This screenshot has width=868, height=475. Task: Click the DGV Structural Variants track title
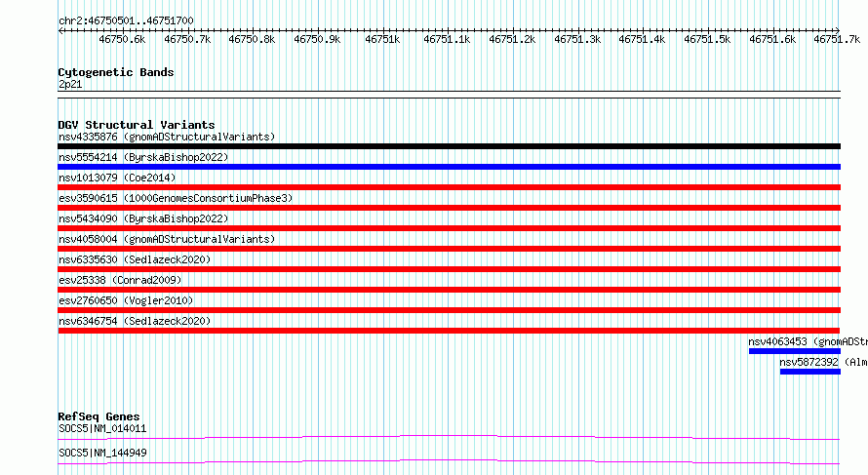click(137, 125)
